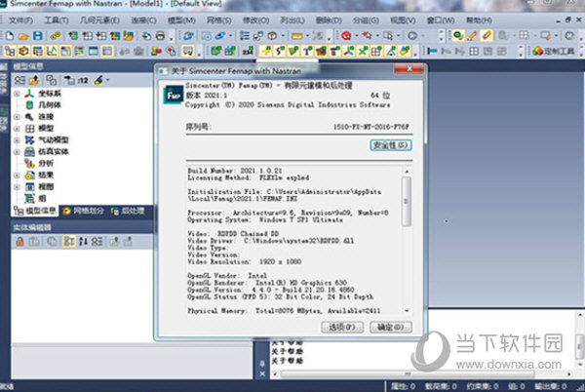Screen dimensions: 585x392
Task: Click the yellow pencil icon
Action: [x=472, y=36]
